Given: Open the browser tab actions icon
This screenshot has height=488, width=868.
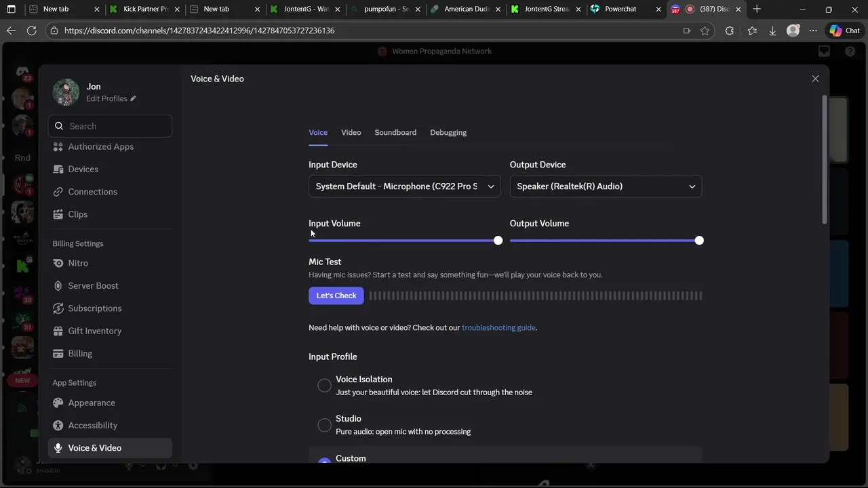Looking at the screenshot, I should [11, 9].
